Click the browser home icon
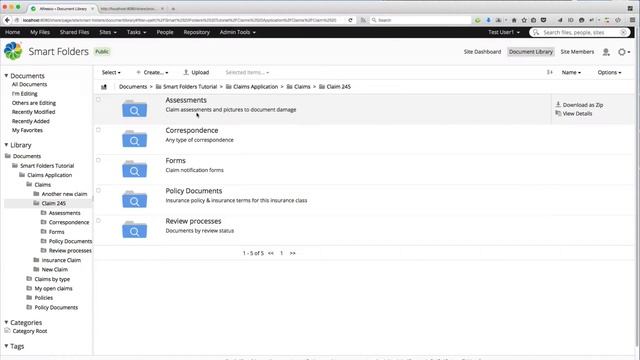This screenshot has height=360, width=640. [x=514, y=20]
